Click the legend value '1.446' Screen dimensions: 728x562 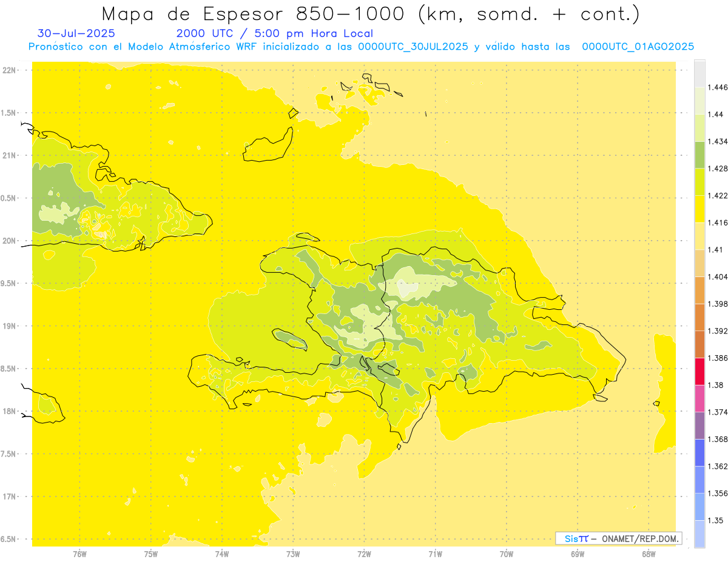click(718, 87)
